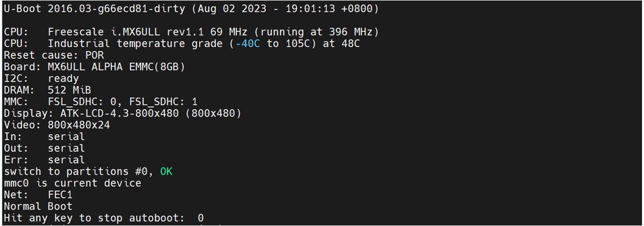644x226 pixels.
Task: Click the green OK status text
Action: 166,172
